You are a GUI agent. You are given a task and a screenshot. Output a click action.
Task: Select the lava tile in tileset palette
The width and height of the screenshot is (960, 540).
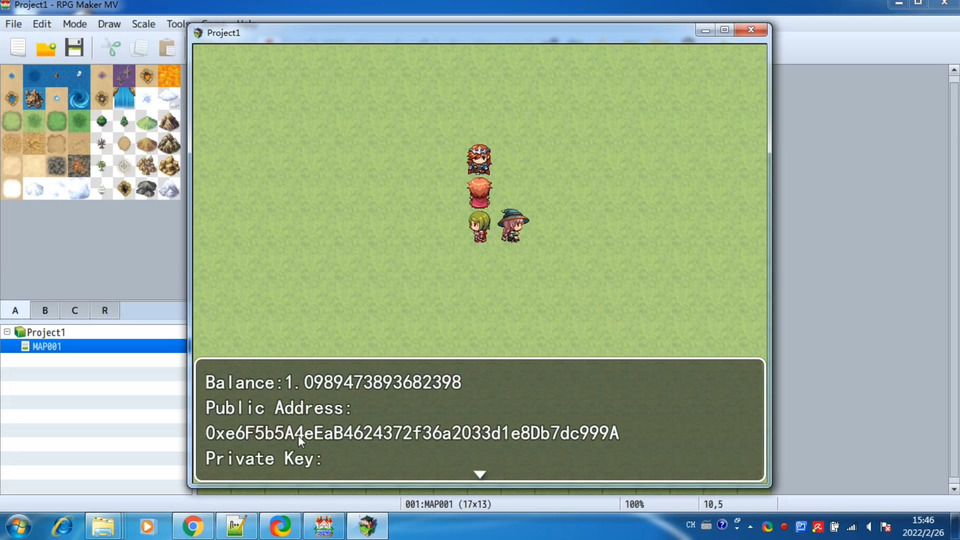click(169, 76)
